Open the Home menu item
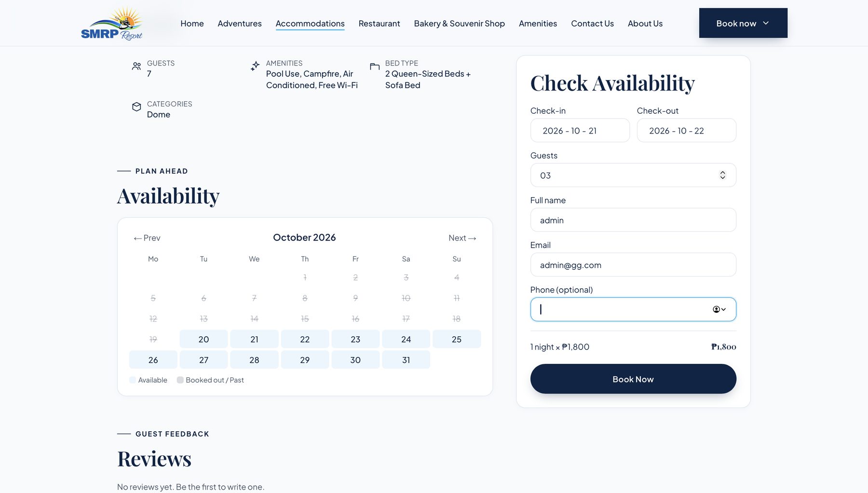 pyautogui.click(x=192, y=24)
